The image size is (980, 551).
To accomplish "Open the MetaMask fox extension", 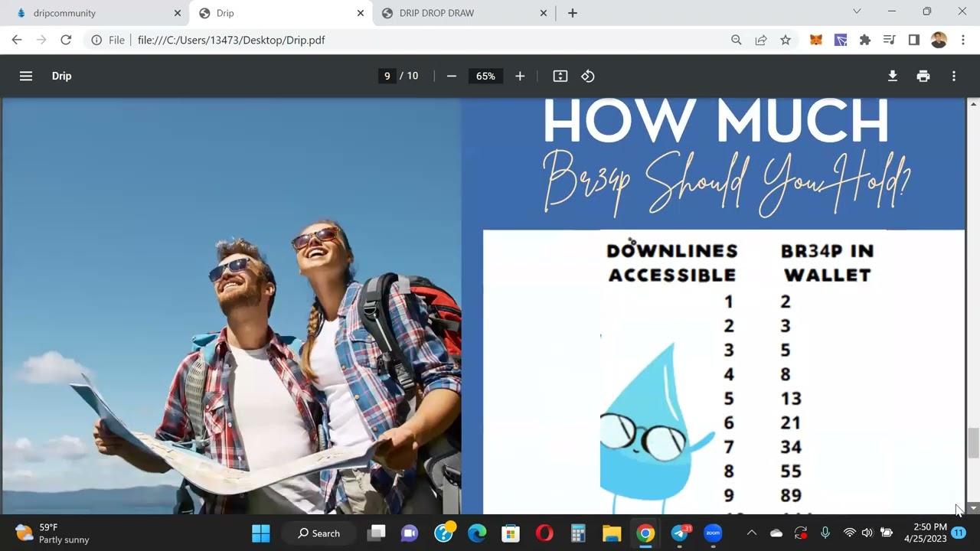I will pos(816,40).
